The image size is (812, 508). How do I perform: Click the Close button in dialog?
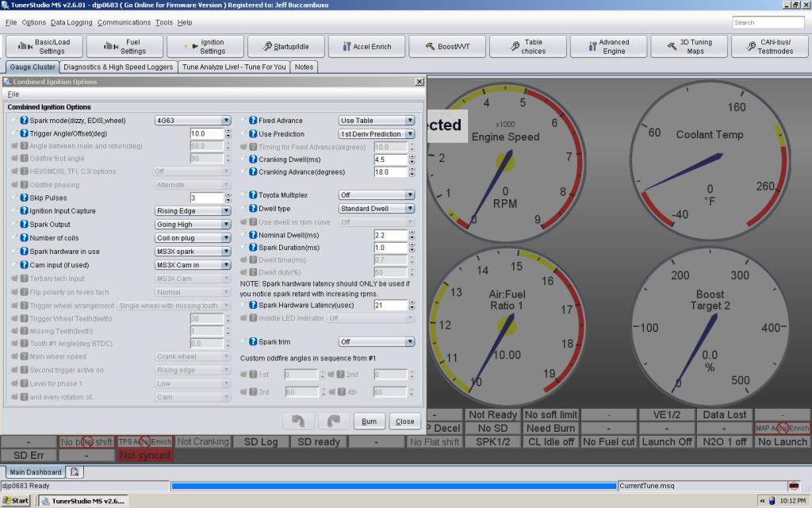click(x=404, y=421)
